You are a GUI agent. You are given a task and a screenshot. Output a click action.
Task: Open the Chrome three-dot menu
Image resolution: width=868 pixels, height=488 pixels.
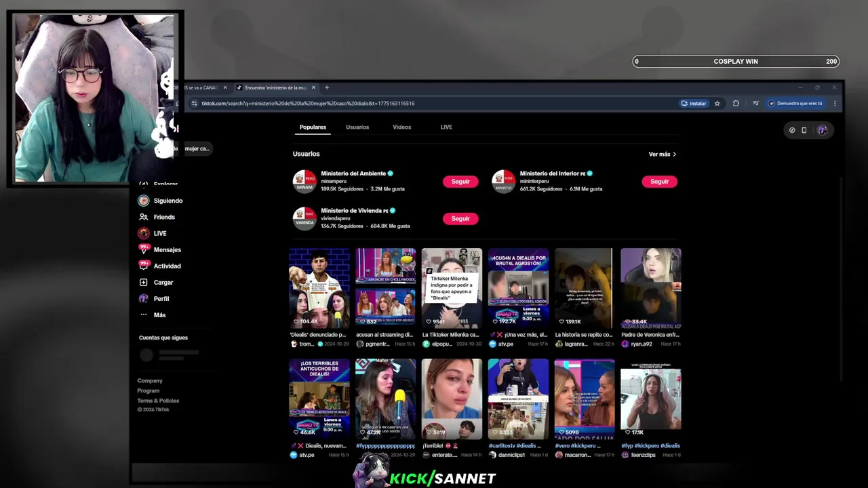point(834,104)
